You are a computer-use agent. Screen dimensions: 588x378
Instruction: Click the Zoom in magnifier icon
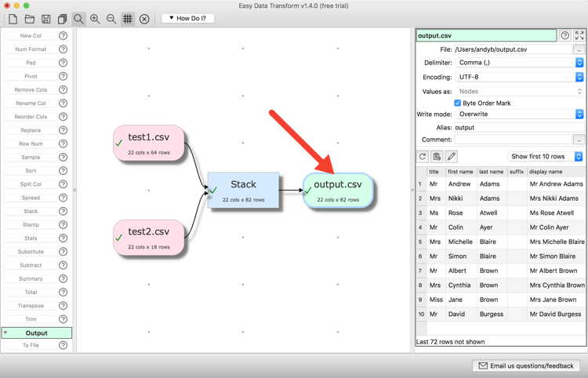pos(95,19)
